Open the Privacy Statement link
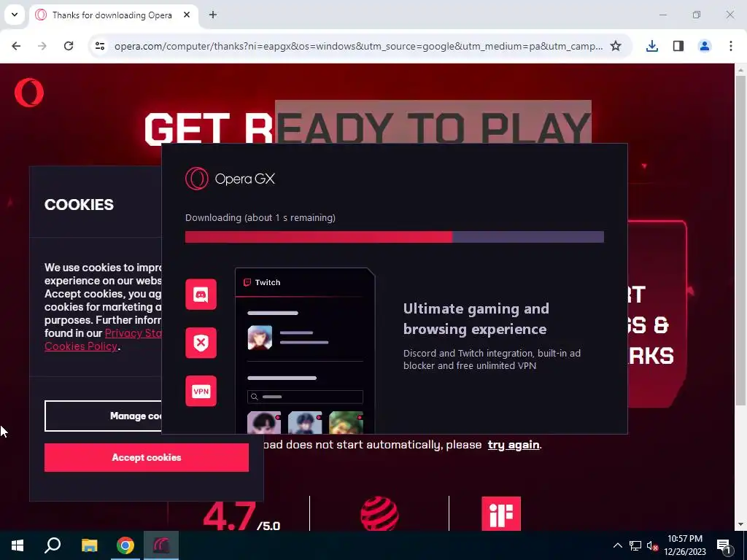This screenshot has height=560, width=747. 133,333
